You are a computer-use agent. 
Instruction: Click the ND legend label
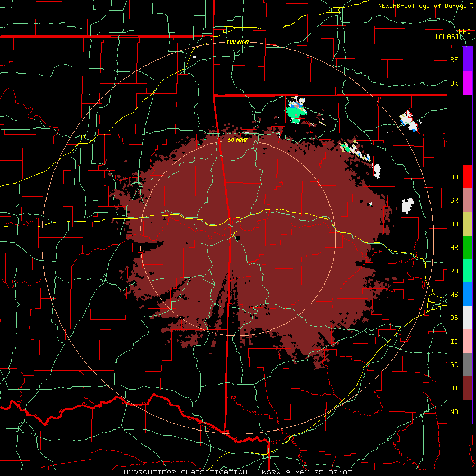click(454, 412)
